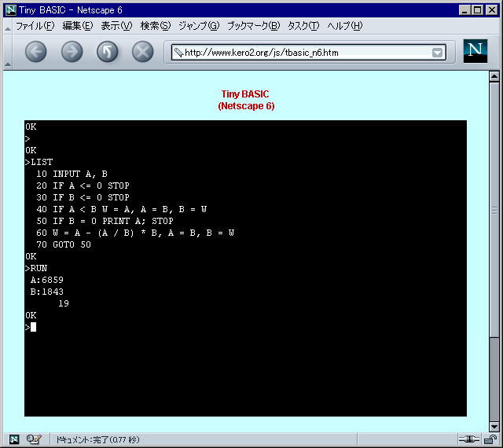The width and height of the screenshot is (503, 448).
Task: Click the >LIST command line
Action: [39, 162]
